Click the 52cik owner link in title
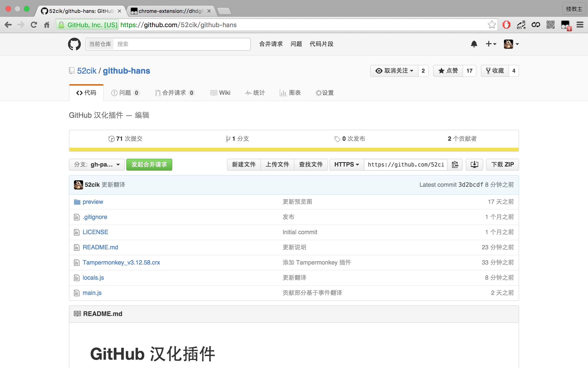This screenshot has height=368, width=588. coord(87,71)
